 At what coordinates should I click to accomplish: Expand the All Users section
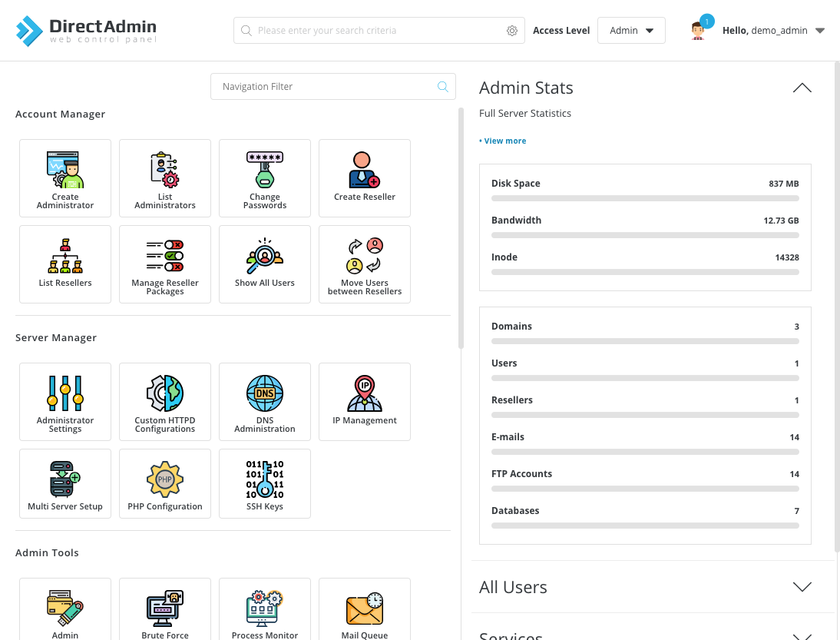(802, 586)
